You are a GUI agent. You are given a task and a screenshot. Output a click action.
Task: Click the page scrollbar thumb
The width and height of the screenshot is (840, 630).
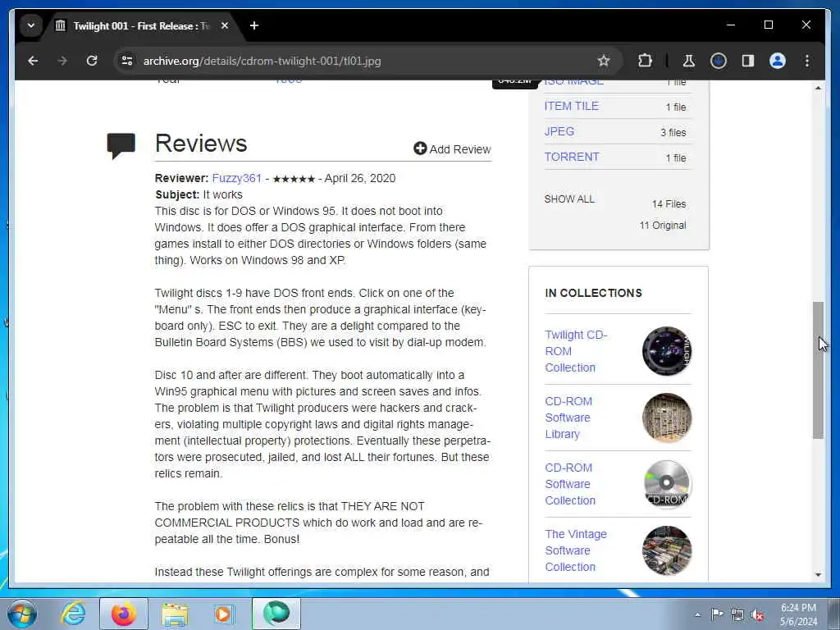(x=818, y=371)
